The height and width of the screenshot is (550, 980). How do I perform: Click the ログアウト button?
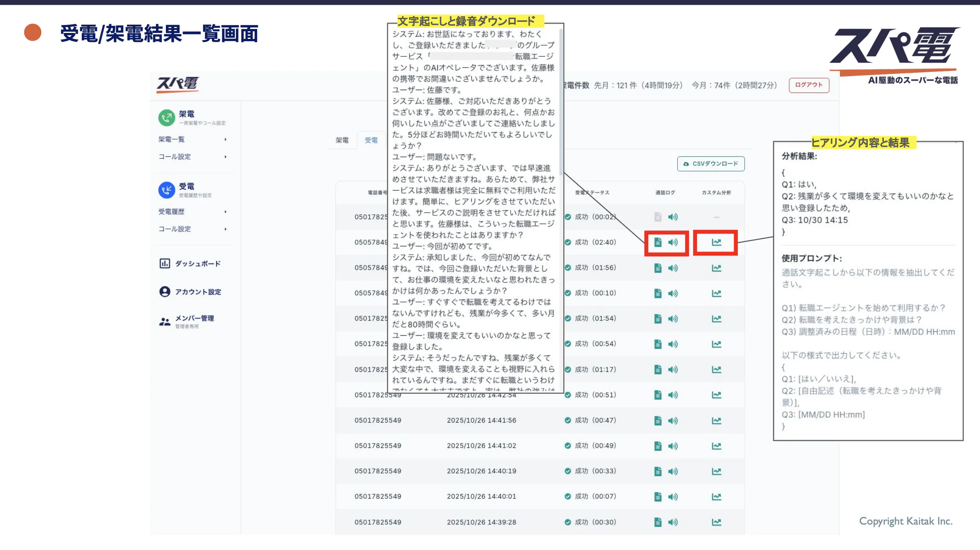click(809, 85)
